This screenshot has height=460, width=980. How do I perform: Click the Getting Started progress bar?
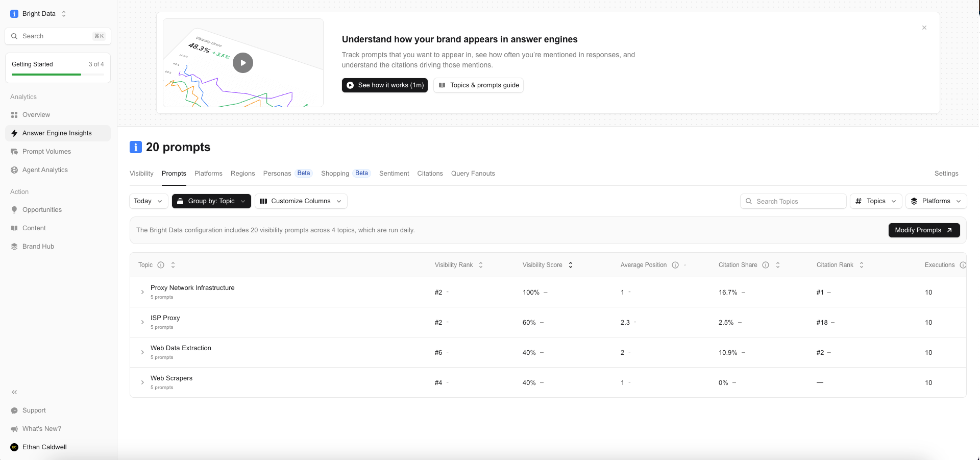[x=58, y=75]
